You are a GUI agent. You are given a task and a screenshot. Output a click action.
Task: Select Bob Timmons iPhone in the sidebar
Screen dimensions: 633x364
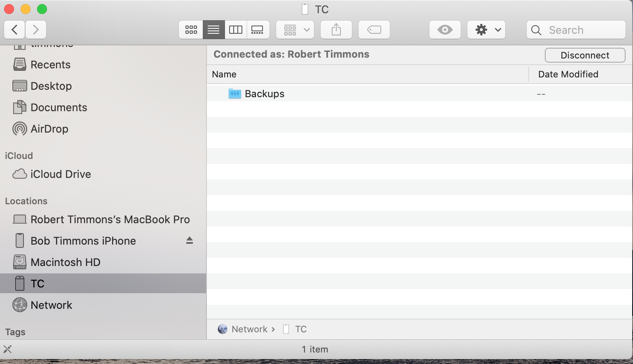point(103,241)
